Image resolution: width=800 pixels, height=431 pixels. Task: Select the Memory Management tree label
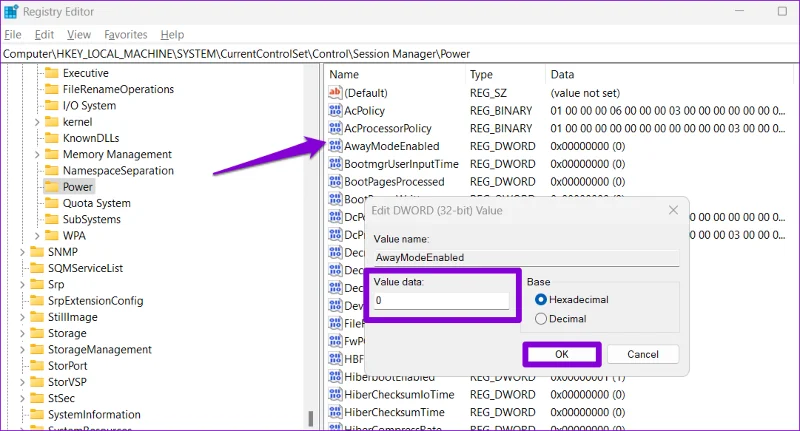point(117,154)
